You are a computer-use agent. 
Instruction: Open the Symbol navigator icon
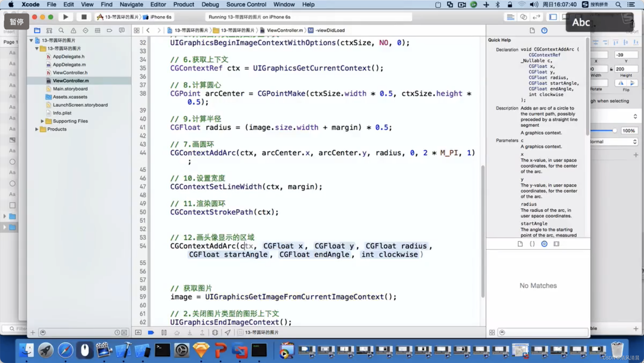click(x=49, y=30)
